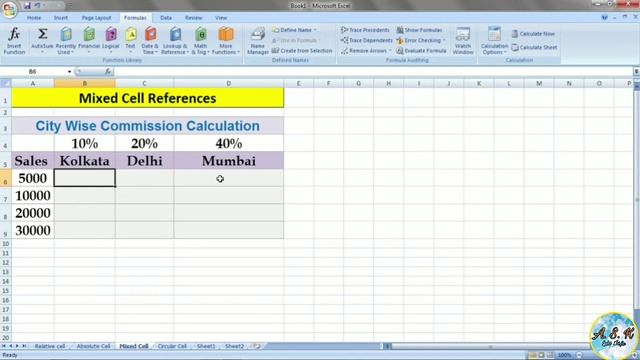Image resolution: width=640 pixels, height=360 pixels.
Task: Switch to the Page Layout ribbon tab
Action: [x=96, y=18]
